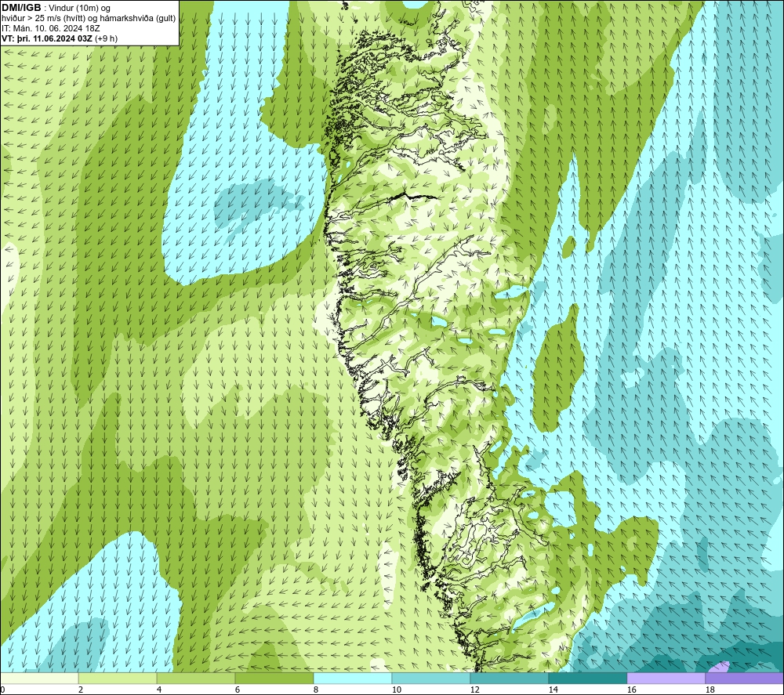784x695 pixels.
Task: Click the "Vindur (10m) og" label
Action: pos(79,8)
